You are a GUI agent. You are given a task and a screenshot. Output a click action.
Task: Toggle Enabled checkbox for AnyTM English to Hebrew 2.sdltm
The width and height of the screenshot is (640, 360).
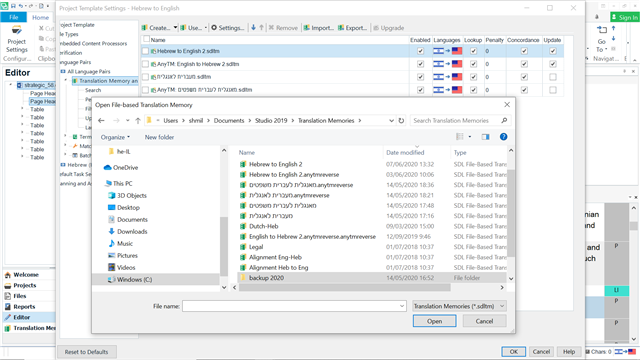420,64
